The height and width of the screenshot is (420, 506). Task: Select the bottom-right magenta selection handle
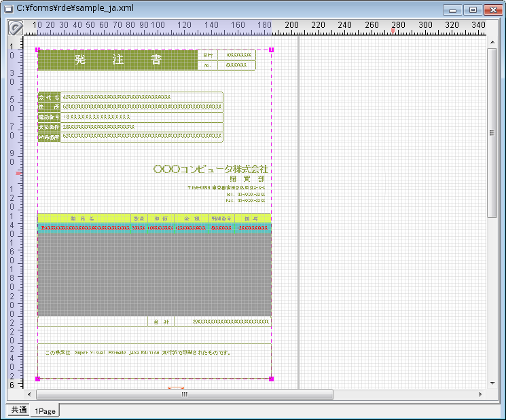(272, 379)
